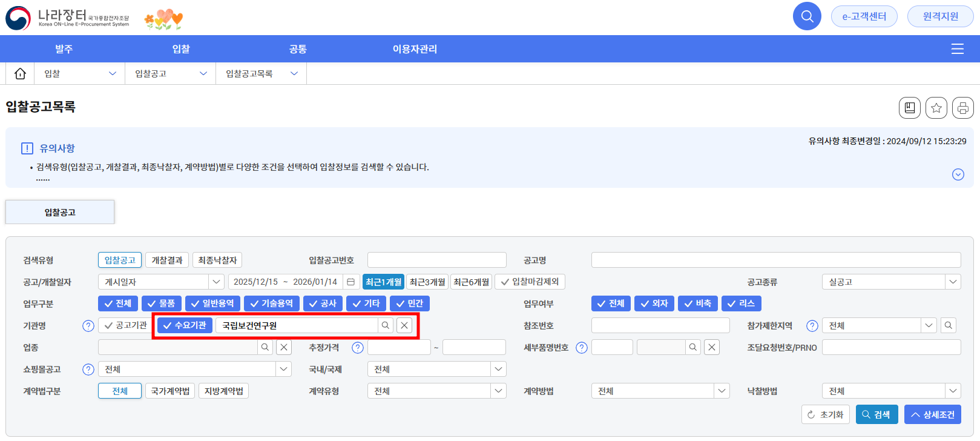Open the 국내/국제 dropdown

click(436, 369)
